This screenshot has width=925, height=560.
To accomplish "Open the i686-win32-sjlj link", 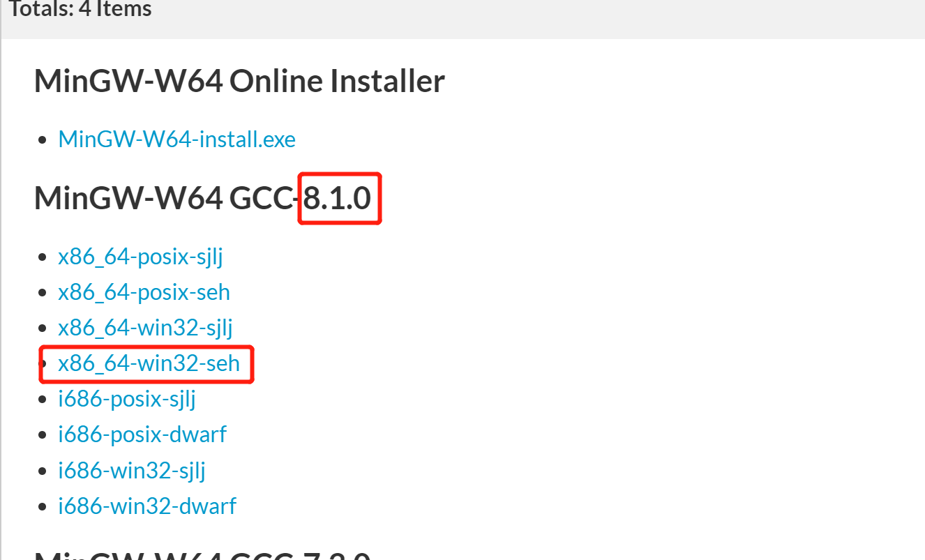I will 132,471.
